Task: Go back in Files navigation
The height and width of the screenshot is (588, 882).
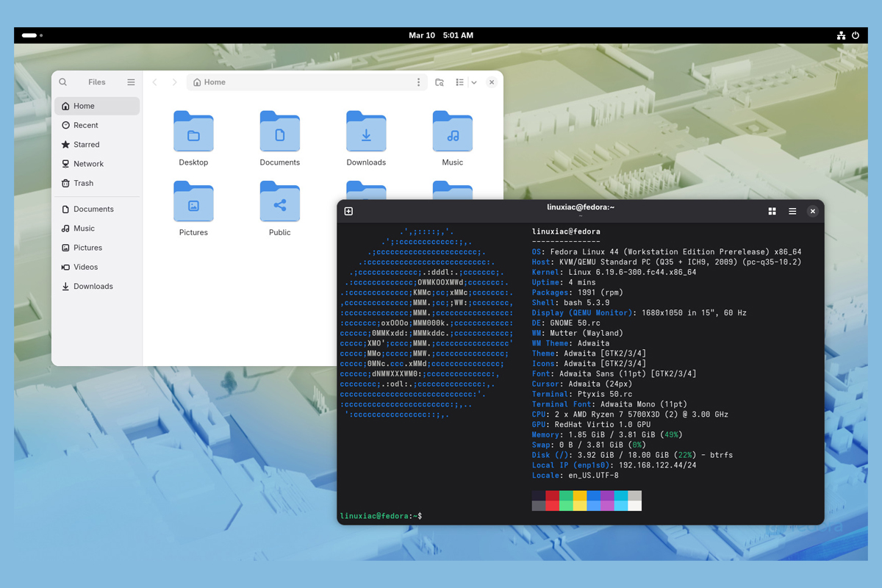Action: (x=155, y=82)
